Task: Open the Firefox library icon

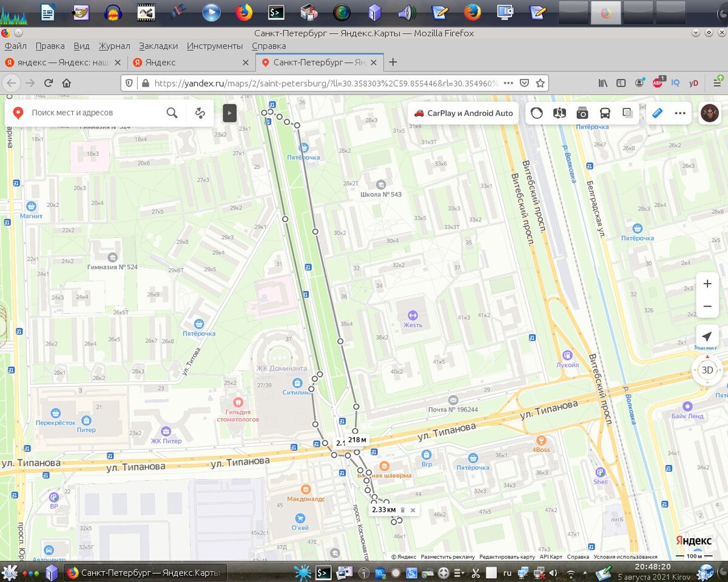Action: tap(603, 83)
